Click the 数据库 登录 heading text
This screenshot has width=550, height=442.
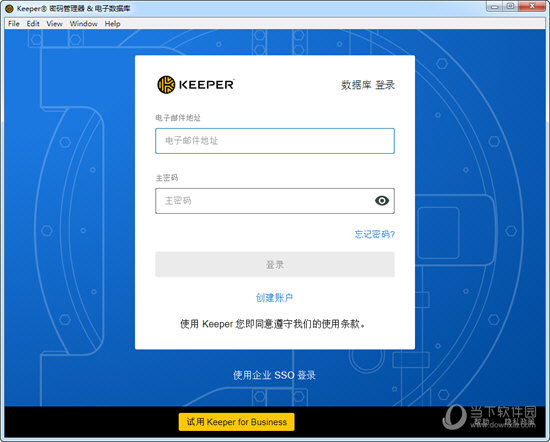(x=368, y=85)
